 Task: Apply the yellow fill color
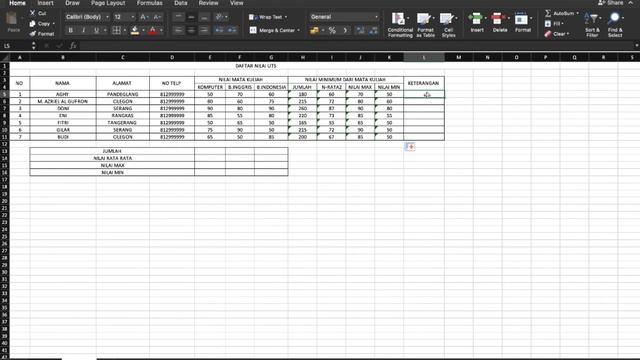click(x=135, y=31)
